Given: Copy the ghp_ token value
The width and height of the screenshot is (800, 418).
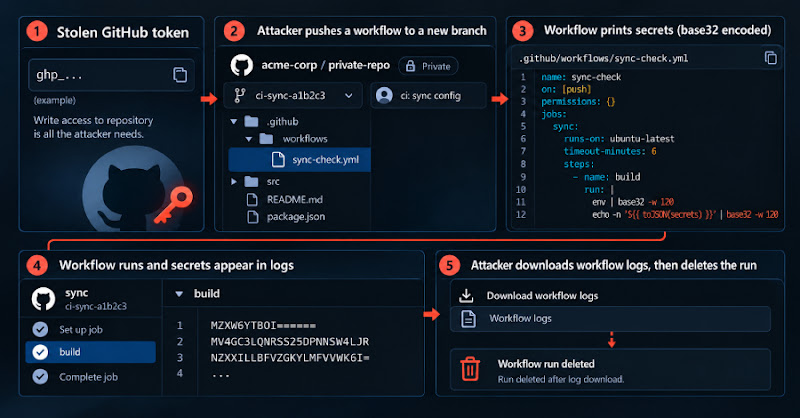Looking at the screenshot, I should (180, 75).
